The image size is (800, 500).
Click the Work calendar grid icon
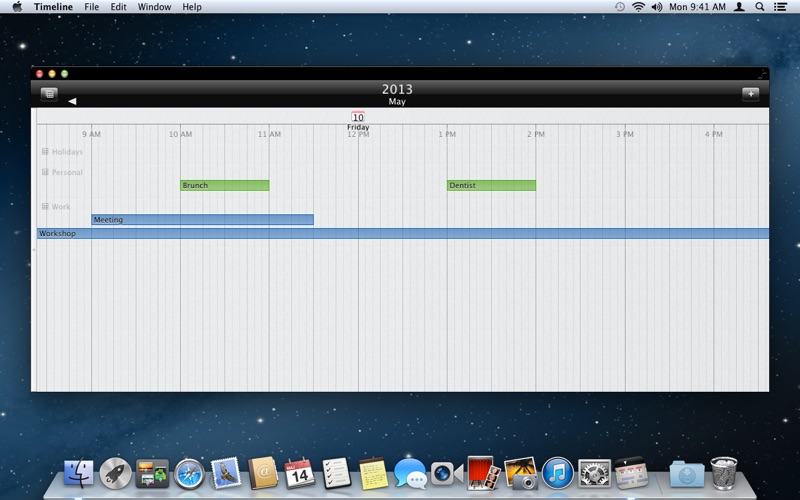[45, 206]
